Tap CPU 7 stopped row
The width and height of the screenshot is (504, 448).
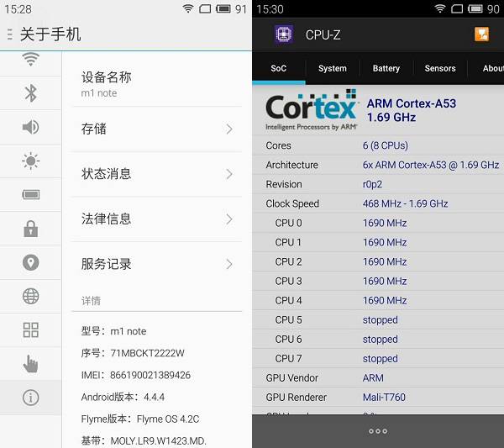tap(378, 358)
